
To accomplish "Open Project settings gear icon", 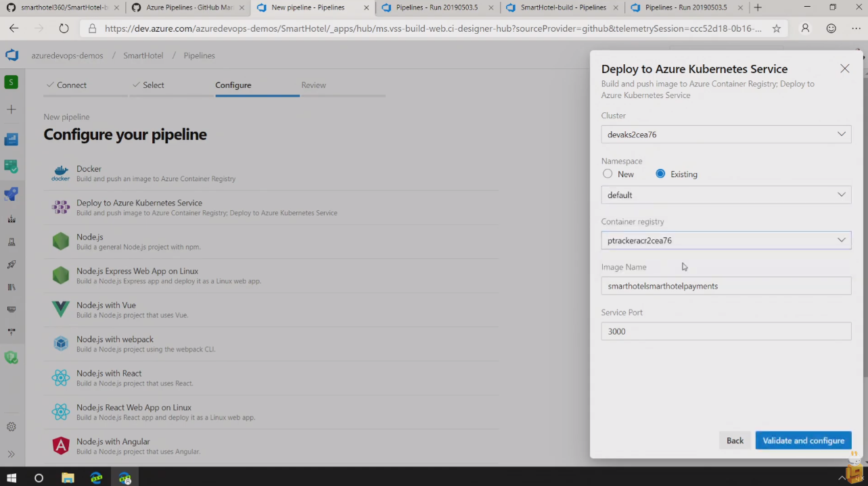I will [11, 427].
